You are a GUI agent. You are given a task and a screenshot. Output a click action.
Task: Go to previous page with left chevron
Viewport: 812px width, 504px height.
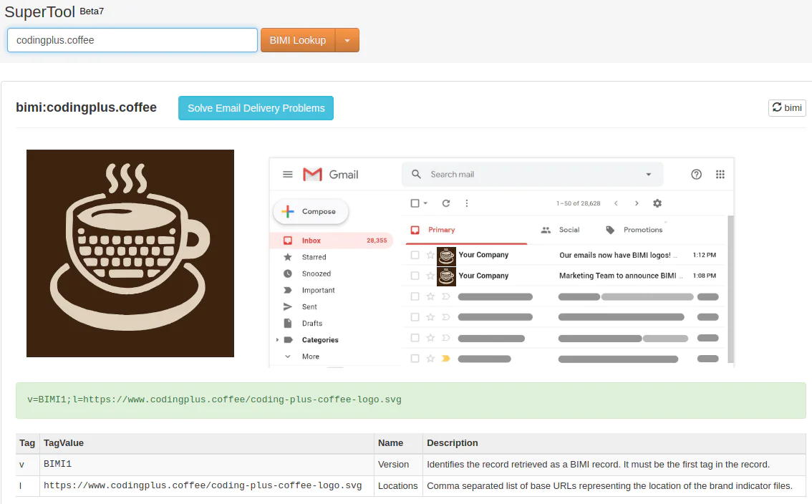(x=616, y=203)
